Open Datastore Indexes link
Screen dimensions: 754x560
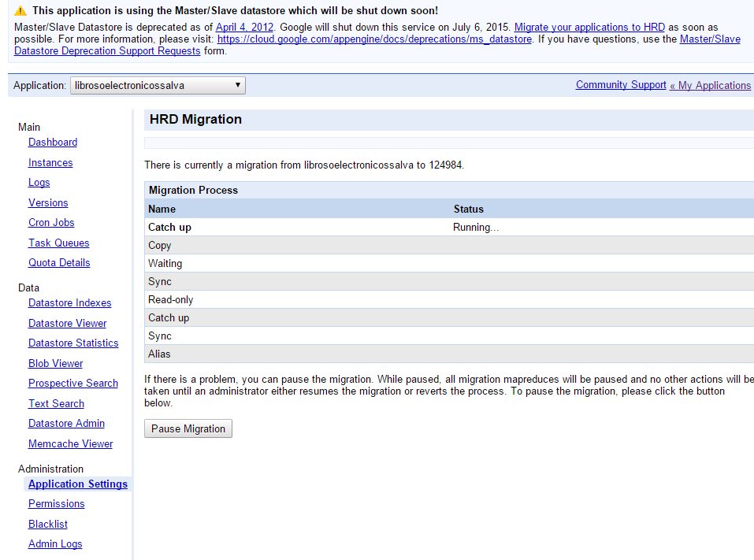click(x=70, y=303)
